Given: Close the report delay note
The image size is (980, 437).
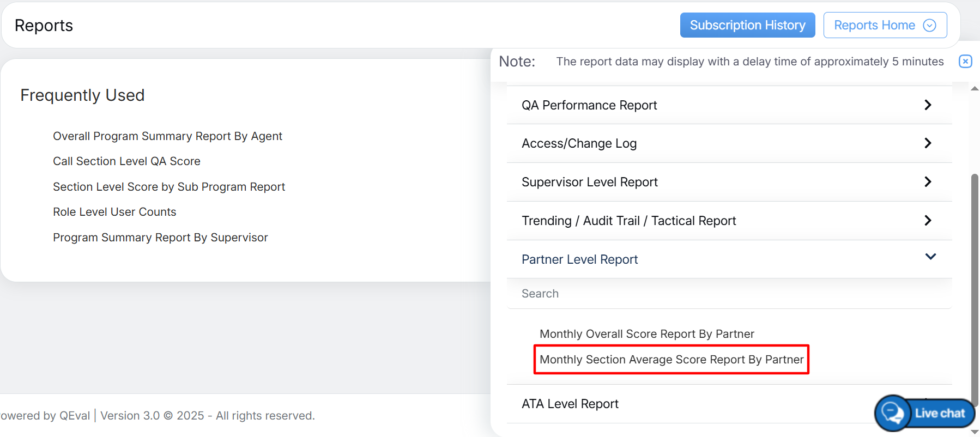Looking at the screenshot, I should 965,62.
